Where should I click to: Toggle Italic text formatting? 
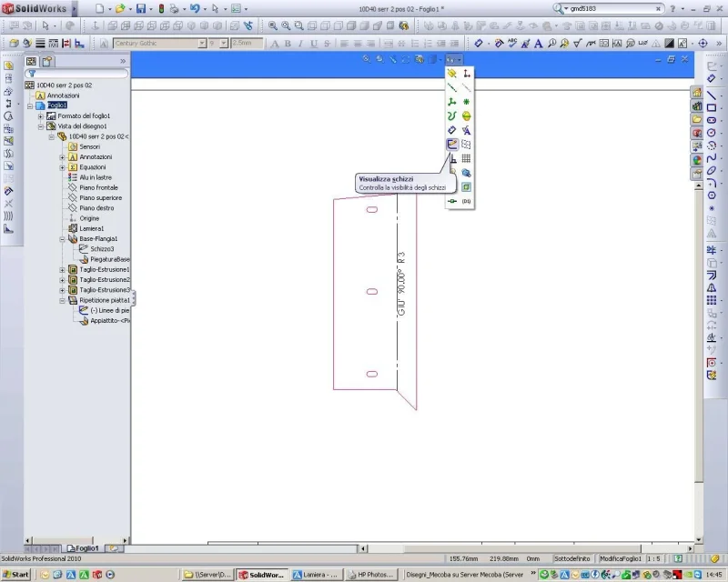point(301,43)
